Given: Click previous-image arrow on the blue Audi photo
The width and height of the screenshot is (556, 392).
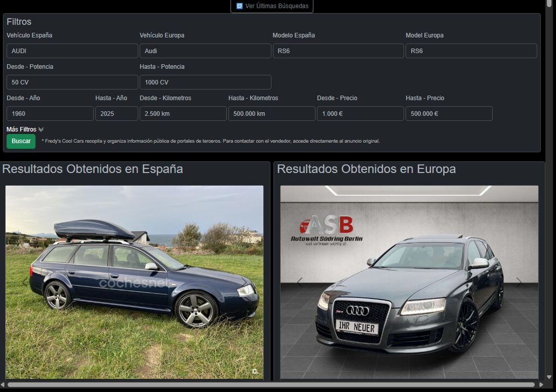Looking at the screenshot, I should (x=25, y=282).
